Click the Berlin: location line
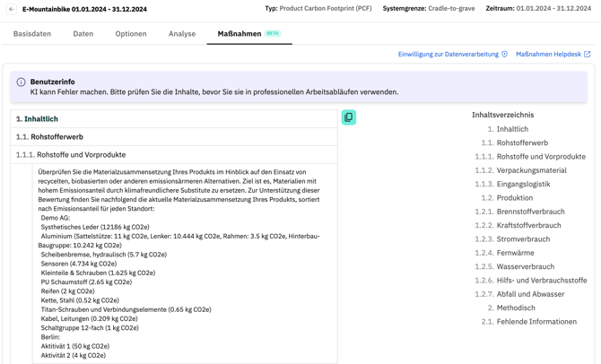The width and height of the screenshot is (601, 364). pos(50,338)
